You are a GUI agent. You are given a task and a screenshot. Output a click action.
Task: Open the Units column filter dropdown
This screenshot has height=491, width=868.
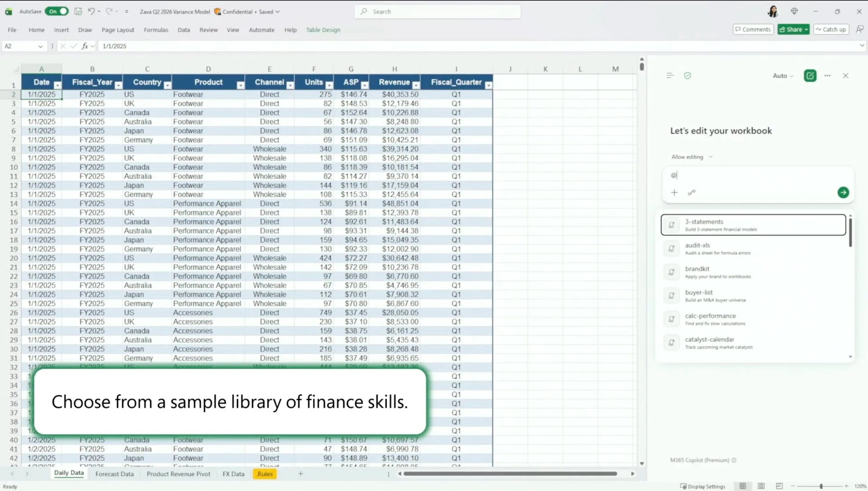[x=329, y=85]
